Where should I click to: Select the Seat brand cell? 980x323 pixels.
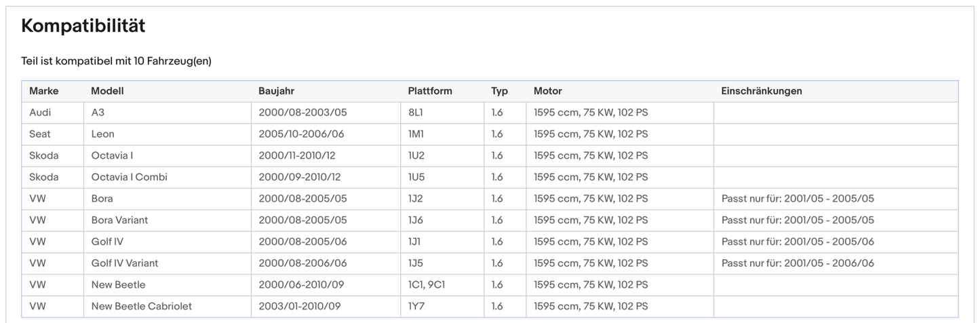(x=40, y=134)
